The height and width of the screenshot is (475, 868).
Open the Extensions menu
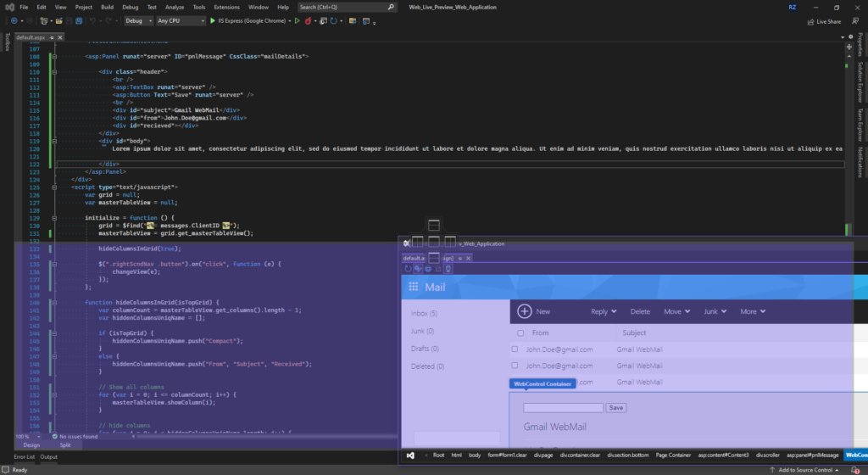click(x=226, y=7)
